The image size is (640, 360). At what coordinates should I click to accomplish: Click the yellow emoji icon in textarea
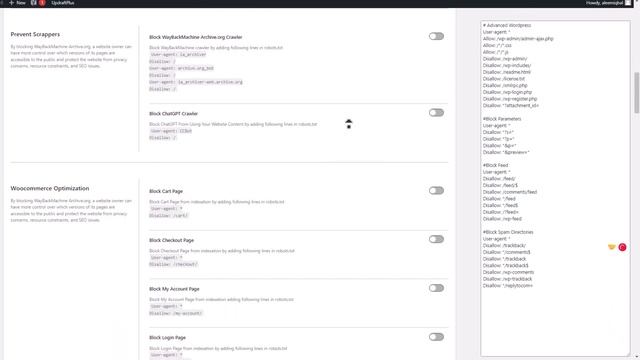click(611, 247)
